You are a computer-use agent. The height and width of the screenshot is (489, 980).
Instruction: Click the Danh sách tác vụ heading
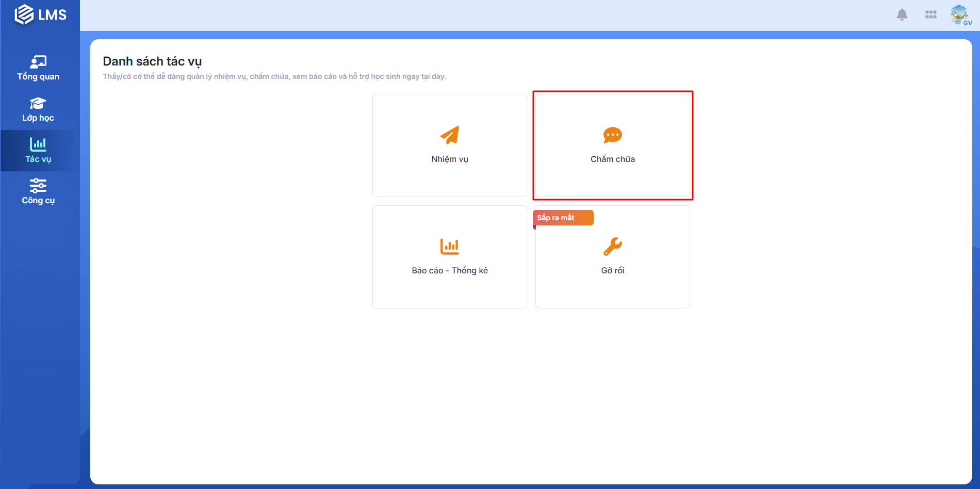[x=152, y=61]
